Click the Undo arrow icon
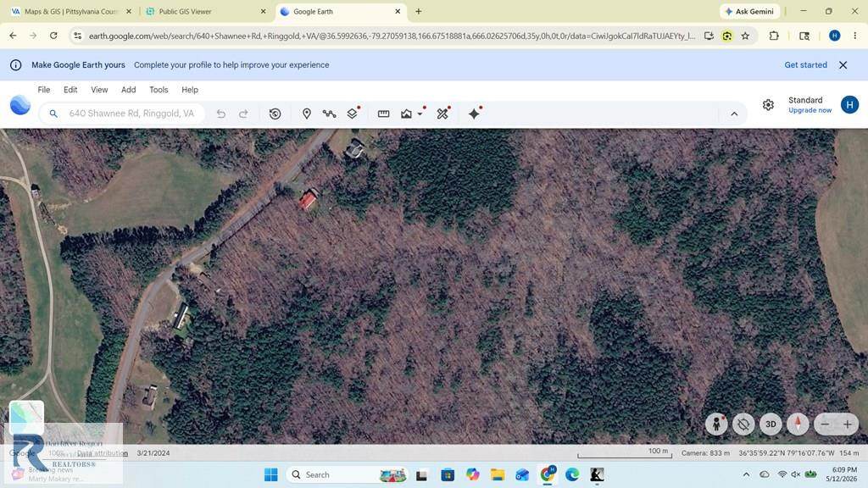The image size is (868, 488). (x=221, y=114)
